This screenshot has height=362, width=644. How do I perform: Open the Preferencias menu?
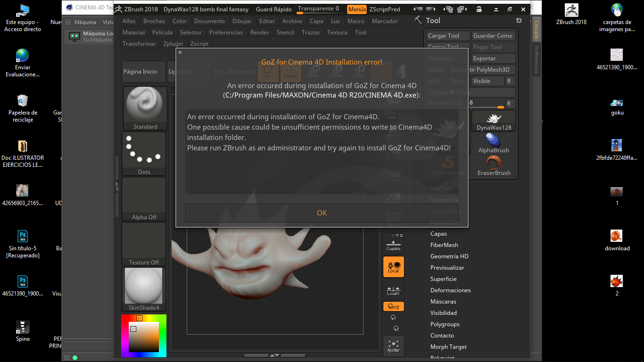click(x=226, y=33)
